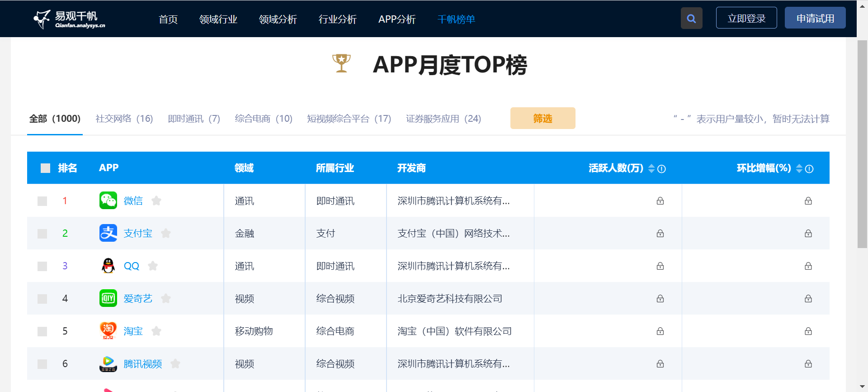Favorite 爱奇艺 with its star icon
This screenshot has height=392, width=868.
pyautogui.click(x=166, y=298)
